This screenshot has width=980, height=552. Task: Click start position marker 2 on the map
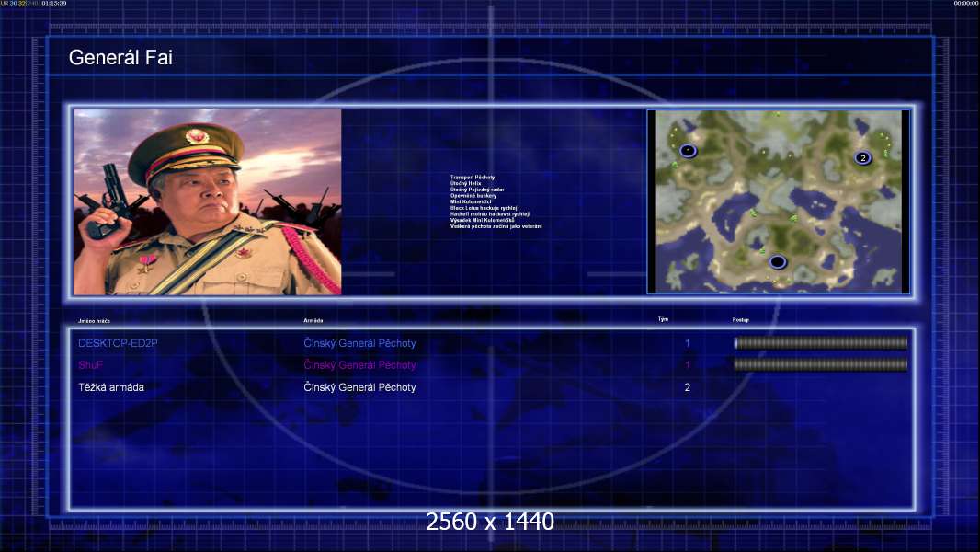[x=863, y=157]
